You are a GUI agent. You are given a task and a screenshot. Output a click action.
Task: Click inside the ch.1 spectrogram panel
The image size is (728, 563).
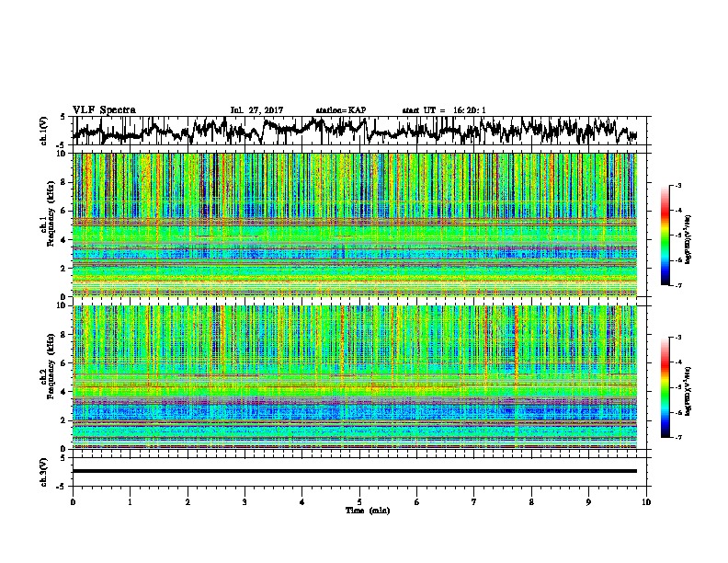pyautogui.click(x=355, y=224)
